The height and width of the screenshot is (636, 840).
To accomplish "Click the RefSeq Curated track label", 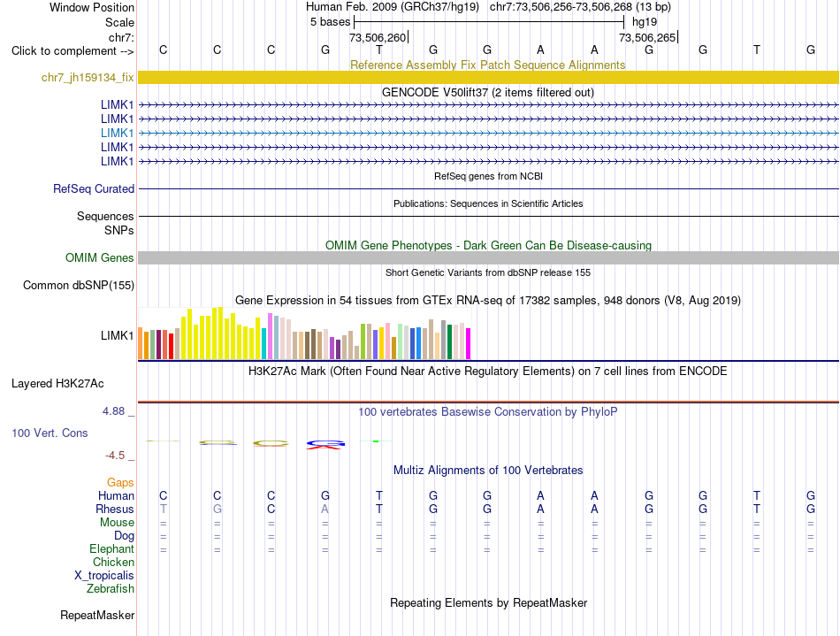I will (93, 188).
